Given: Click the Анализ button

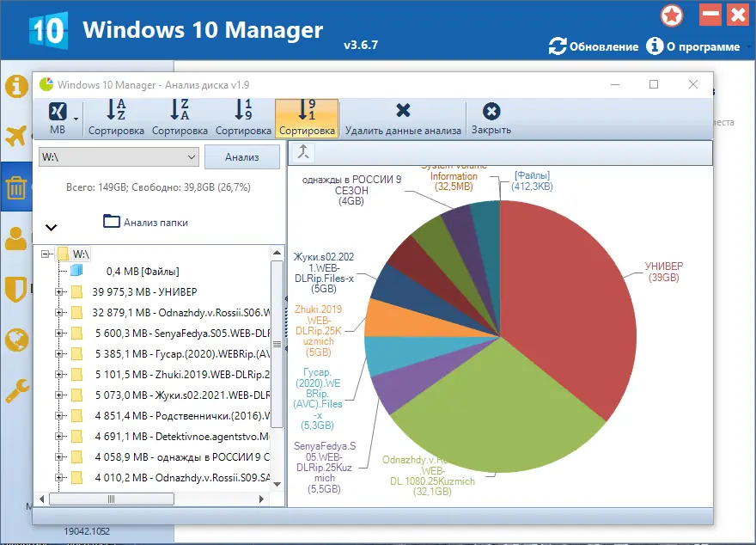Looking at the screenshot, I should (242, 157).
